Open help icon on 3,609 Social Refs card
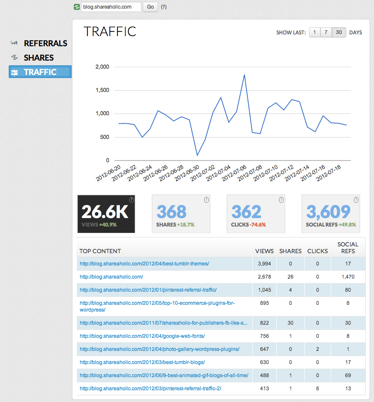 356,200
